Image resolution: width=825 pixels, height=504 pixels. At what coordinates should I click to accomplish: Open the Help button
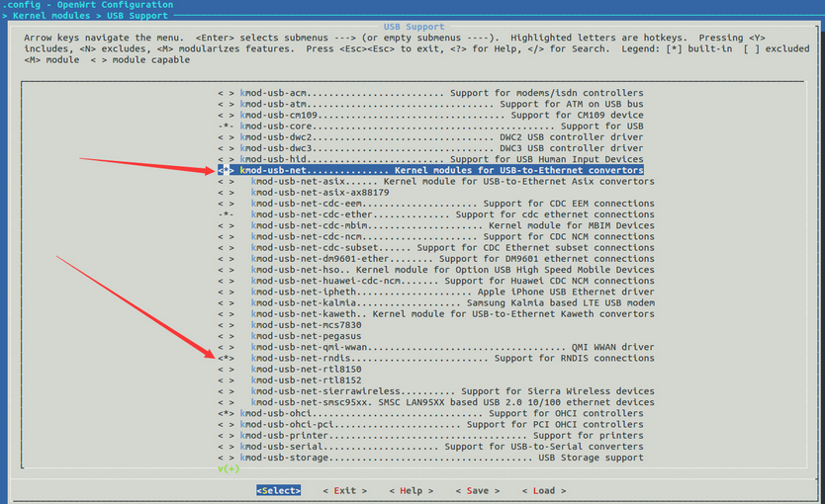tap(411, 490)
